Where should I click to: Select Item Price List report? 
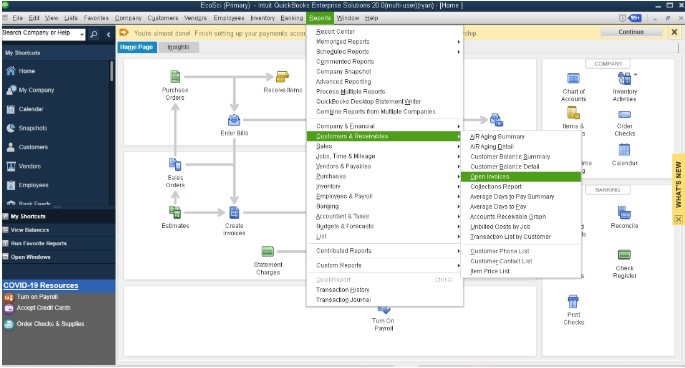tap(521, 271)
